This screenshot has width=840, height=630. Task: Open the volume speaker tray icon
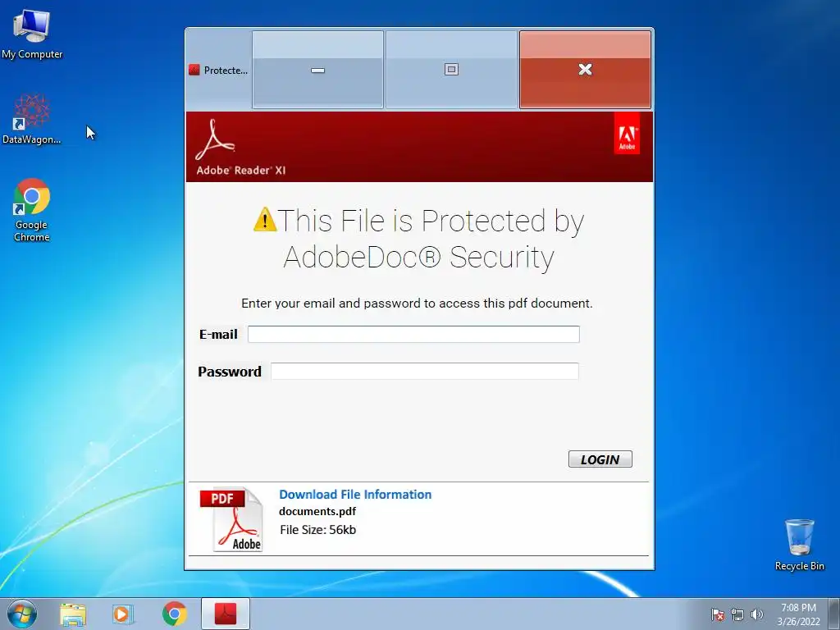tap(756, 614)
